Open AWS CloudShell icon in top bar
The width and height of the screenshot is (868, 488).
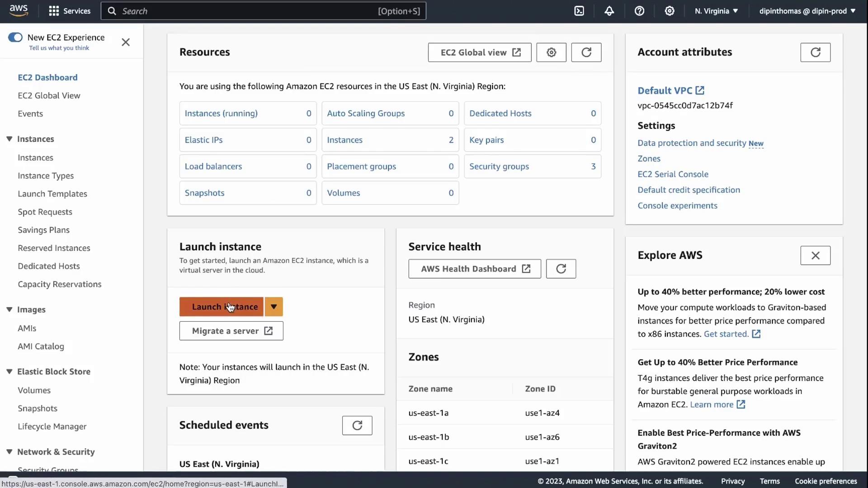[x=579, y=11]
